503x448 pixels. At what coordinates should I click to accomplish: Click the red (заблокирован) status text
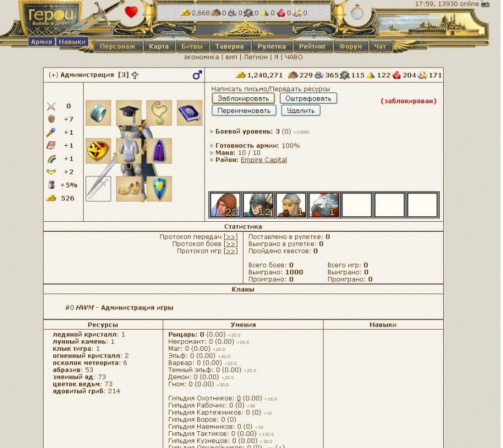coord(409,101)
